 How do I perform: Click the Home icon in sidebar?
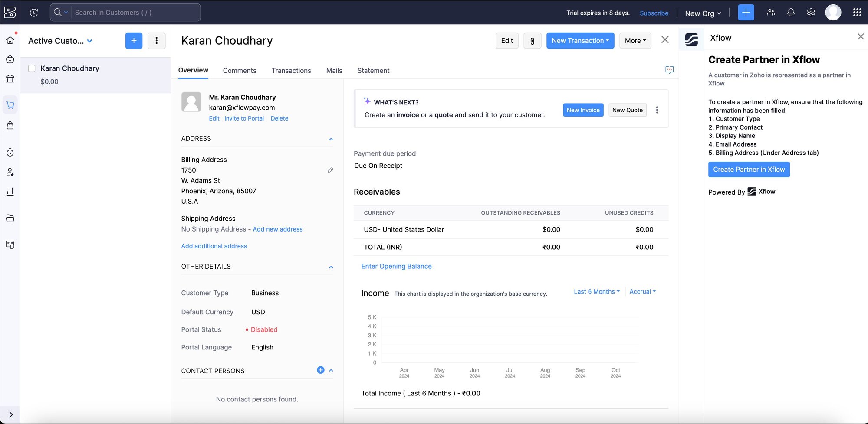point(10,40)
